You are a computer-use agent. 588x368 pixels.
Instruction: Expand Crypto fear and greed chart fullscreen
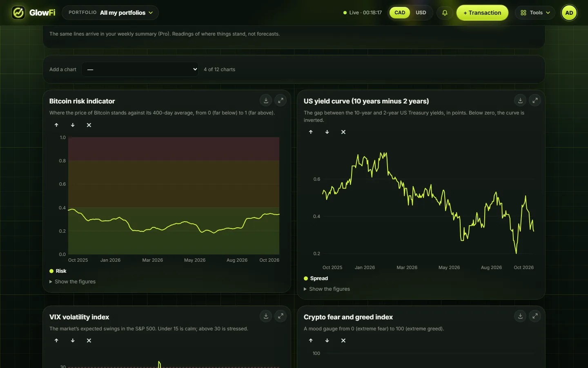(x=535, y=316)
